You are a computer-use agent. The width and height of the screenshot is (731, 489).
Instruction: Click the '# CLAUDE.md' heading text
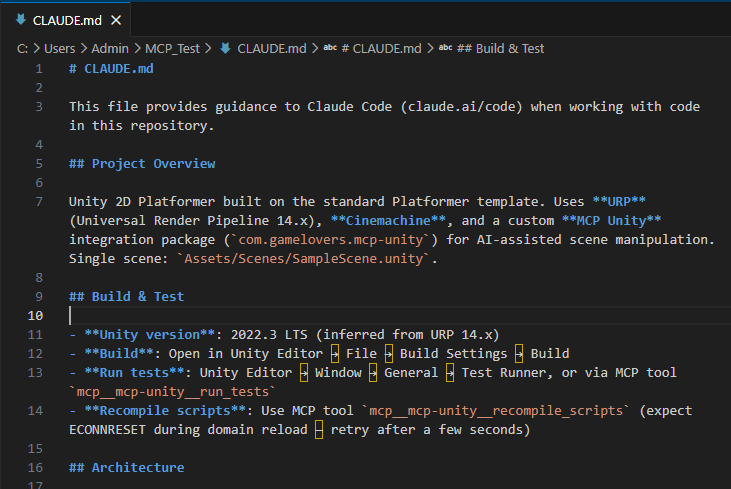(111, 69)
